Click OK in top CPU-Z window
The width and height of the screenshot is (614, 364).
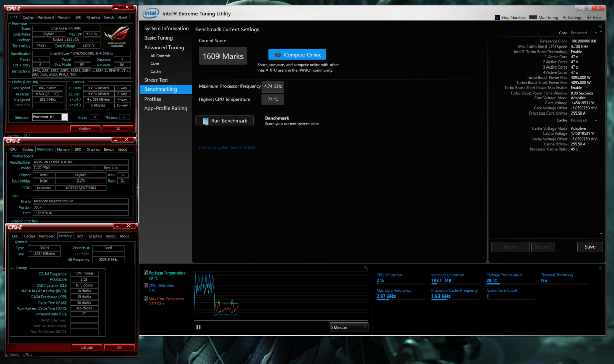click(x=118, y=129)
